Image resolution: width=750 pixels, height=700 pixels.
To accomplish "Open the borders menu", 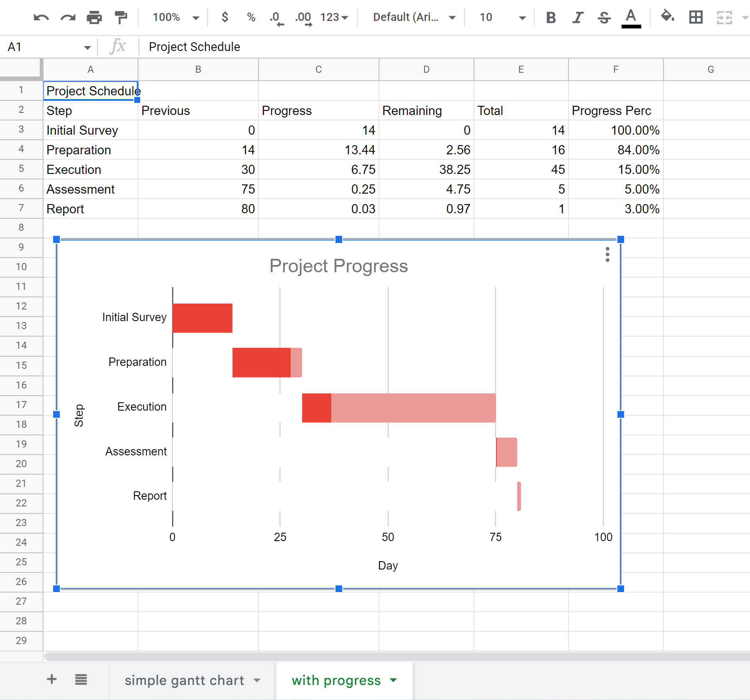I will 696,17.
